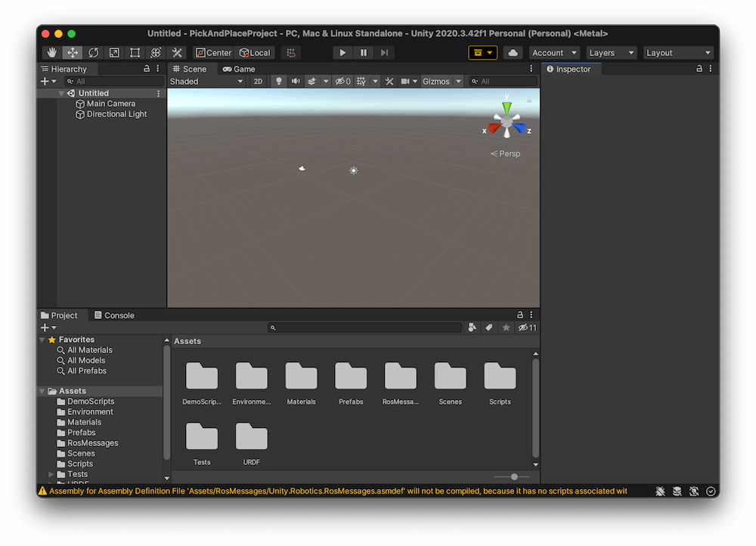The image size is (756, 546).
Task: Collapse the Favorites section
Action: click(x=42, y=340)
